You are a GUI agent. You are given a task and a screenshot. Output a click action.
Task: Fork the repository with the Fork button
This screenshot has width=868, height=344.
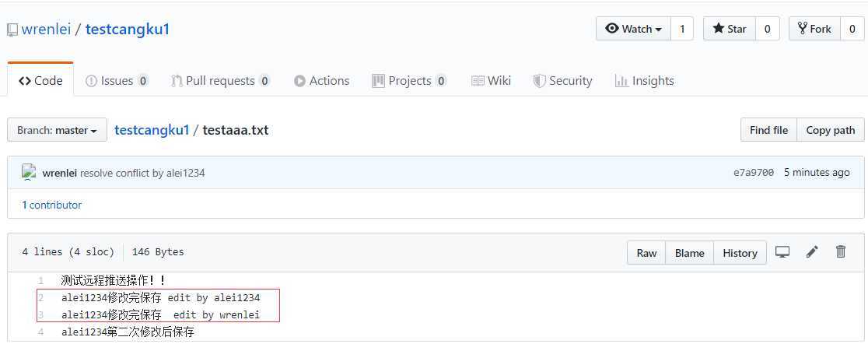tap(814, 29)
